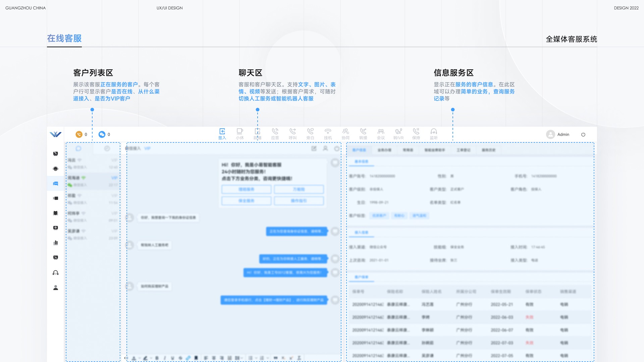The height and width of the screenshot is (362, 644).
Task: Open the headset item in left sidebar
Action: (x=56, y=273)
